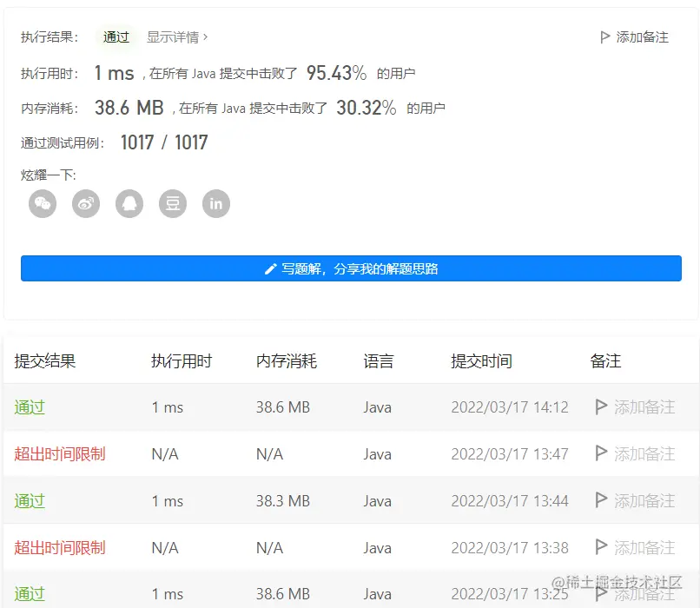Screen dimensions: 700x608
Task: Add note for 2022/03/17 13:47 submission
Action: pyautogui.click(x=635, y=454)
